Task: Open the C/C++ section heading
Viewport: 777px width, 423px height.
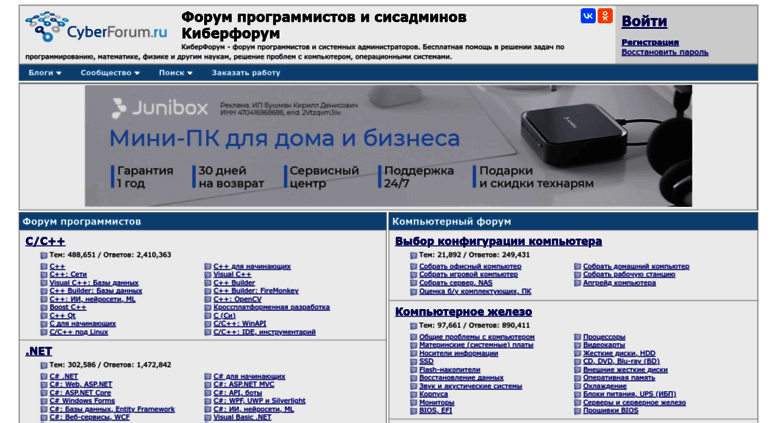Action: click(45, 241)
